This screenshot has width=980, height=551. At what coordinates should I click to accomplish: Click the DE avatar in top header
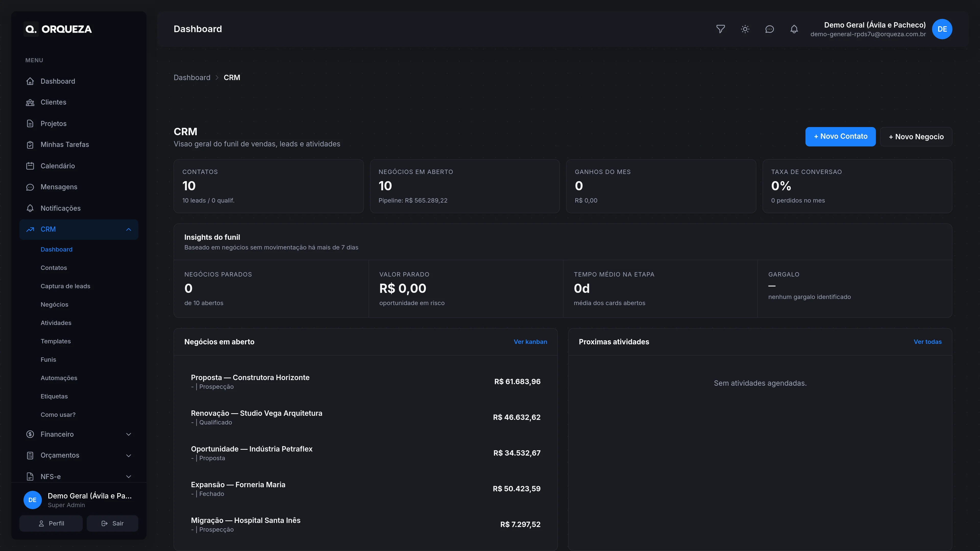tap(942, 29)
